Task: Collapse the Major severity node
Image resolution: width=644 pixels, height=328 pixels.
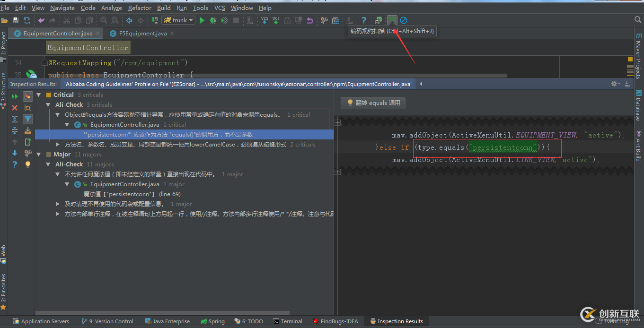Action: tap(39, 155)
